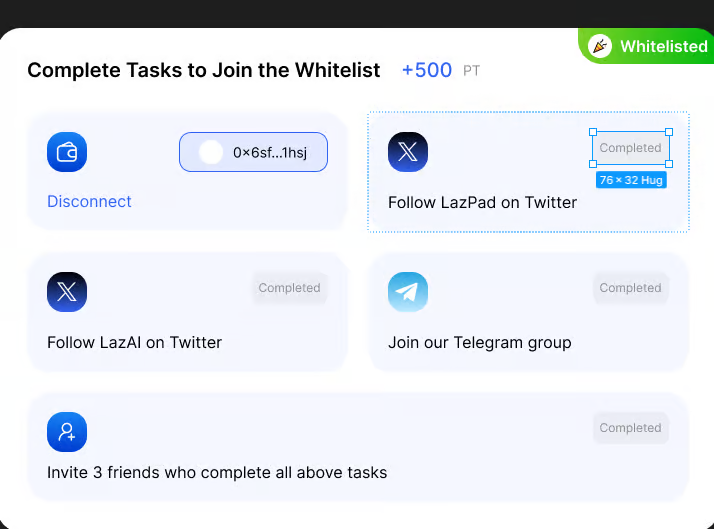Click the +500 PT reward label

coord(440,70)
